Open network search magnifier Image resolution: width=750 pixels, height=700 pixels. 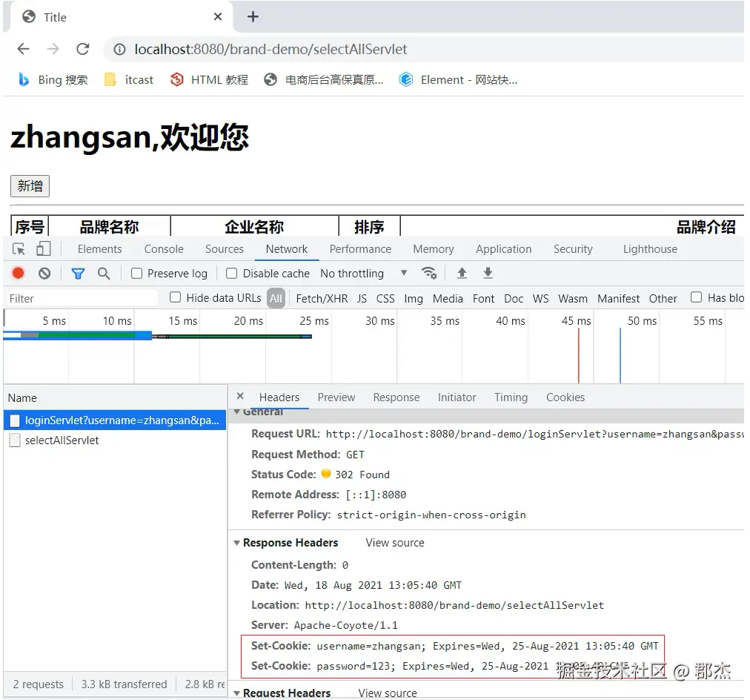[x=103, y=273]
